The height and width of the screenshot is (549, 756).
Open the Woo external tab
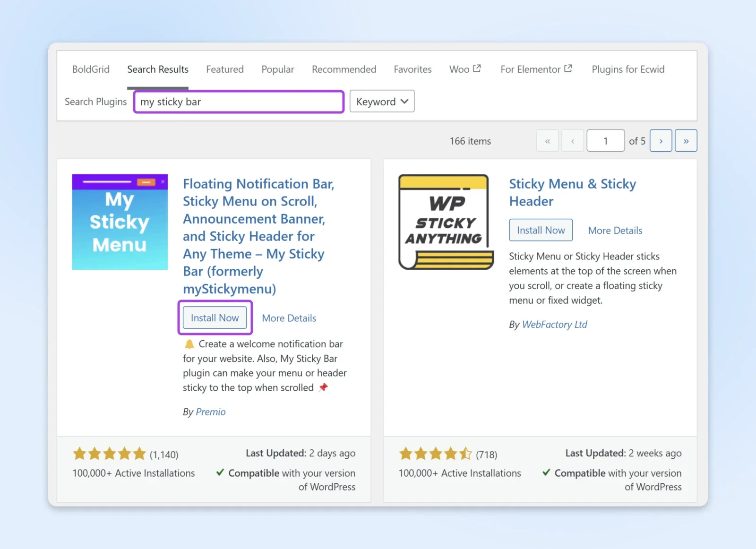point(465,69)
